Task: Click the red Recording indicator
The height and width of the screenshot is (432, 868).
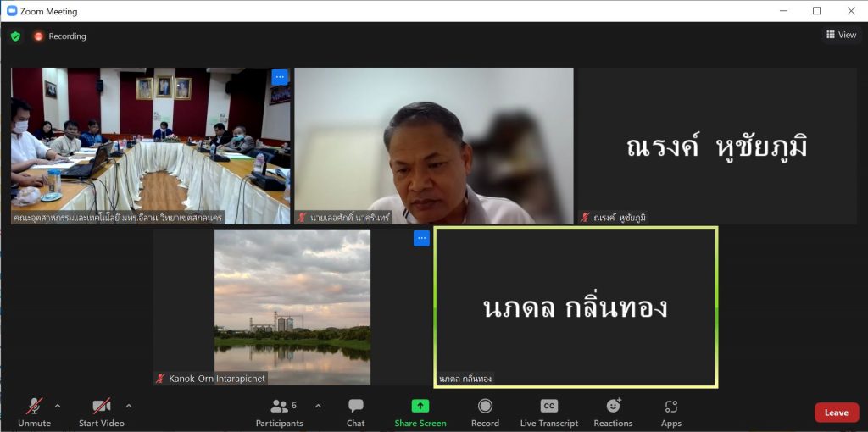Action: [x=59, y=36]
